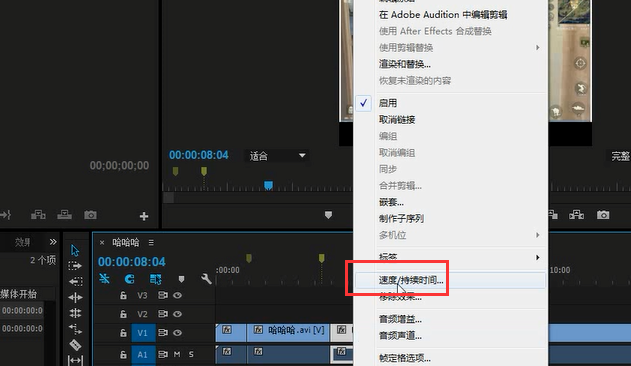This screenshot has width=631, height=366.
Task: Toggle sync lock on track V3
Action: click(163, 296)
